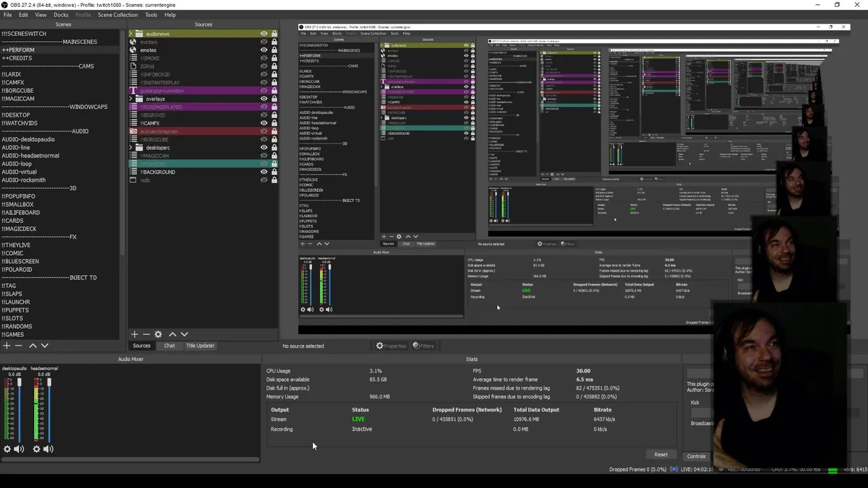This screenshot has height=488, width=868.
Task: Switch to the Controls tab
Action: coord(696,456)
